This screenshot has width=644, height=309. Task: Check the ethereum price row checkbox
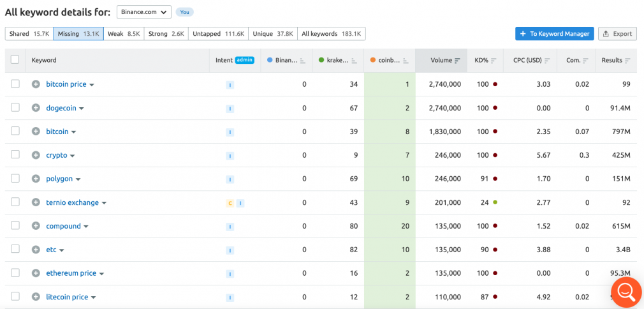(x=15, y=273)
